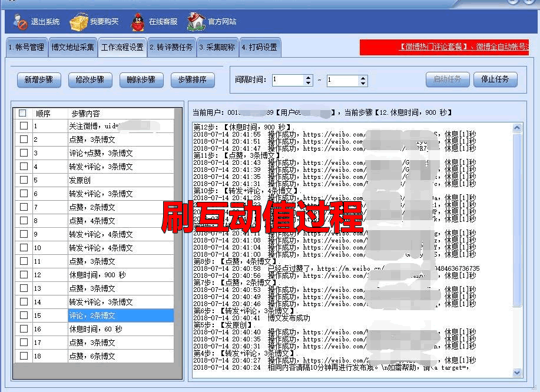Check the box for step 4

pyautogui.click(x=24, y=166)
